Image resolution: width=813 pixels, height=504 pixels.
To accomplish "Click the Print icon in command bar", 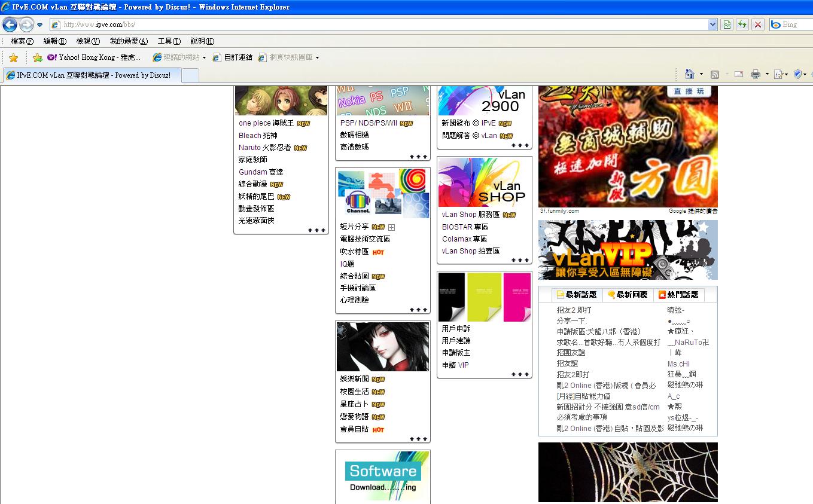I will [x=756, y=74].
